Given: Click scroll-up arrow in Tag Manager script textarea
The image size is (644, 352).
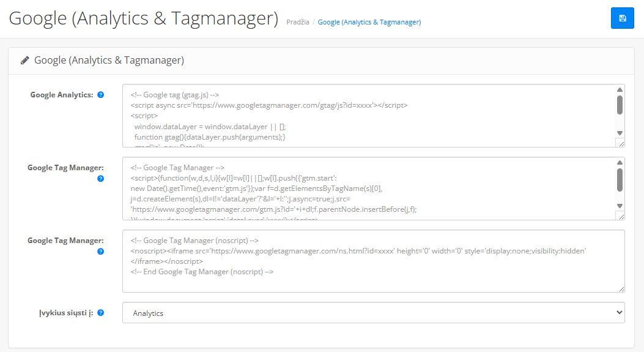Looking at the screenshot, I should 620,162.
